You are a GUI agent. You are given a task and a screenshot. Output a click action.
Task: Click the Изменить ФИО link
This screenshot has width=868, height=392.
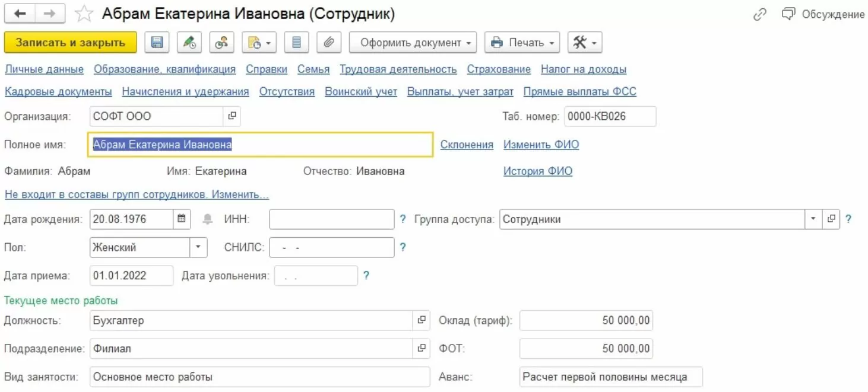pyautogui.click(x=541, y=145)
